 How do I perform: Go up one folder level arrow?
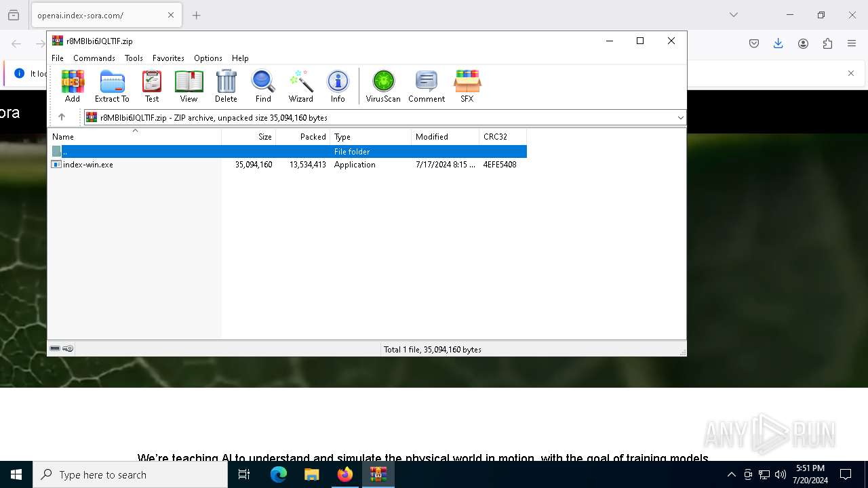(62, 117)
